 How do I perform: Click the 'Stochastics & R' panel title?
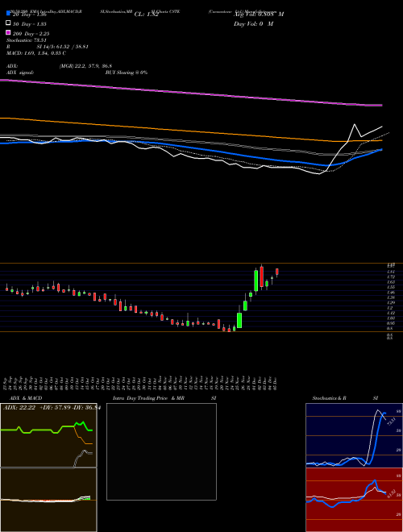(x=329, y=398)
